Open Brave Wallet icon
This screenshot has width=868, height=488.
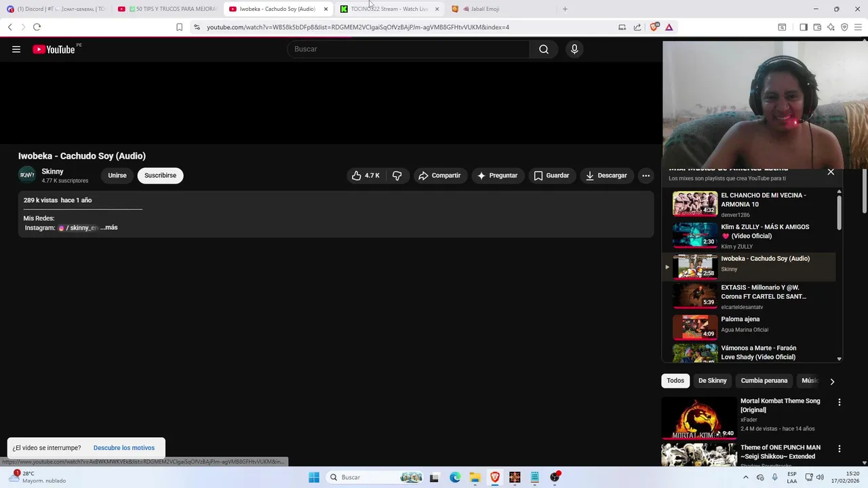[x=817, y=27]
